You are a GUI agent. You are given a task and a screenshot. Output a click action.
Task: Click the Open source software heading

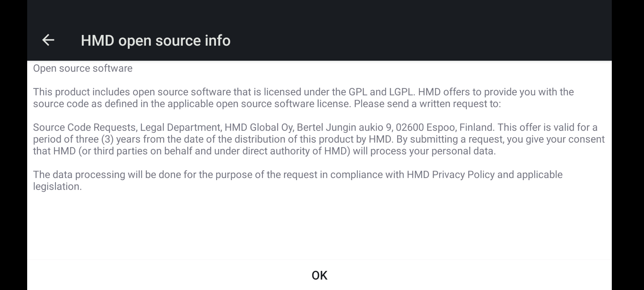tap(83, 68)
